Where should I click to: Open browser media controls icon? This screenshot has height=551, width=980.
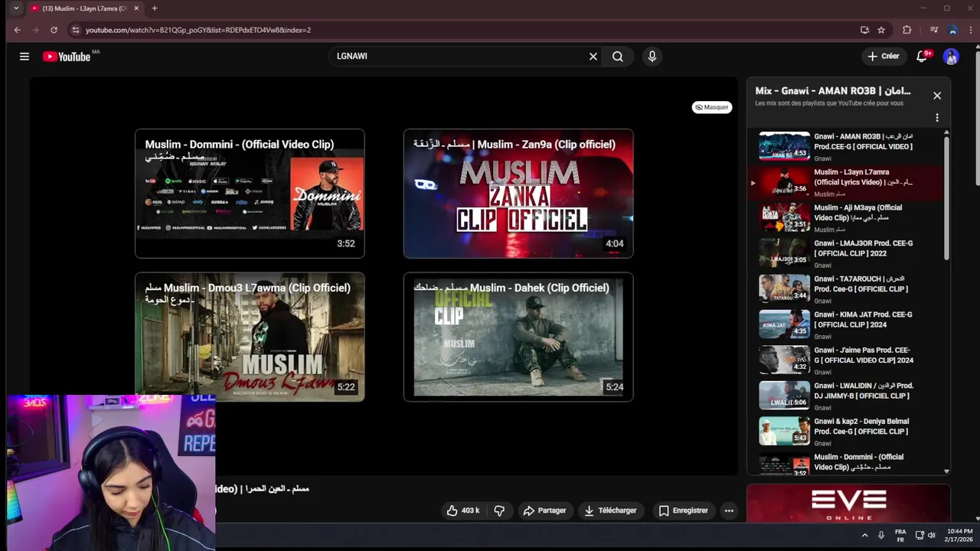tap(934, 30)
